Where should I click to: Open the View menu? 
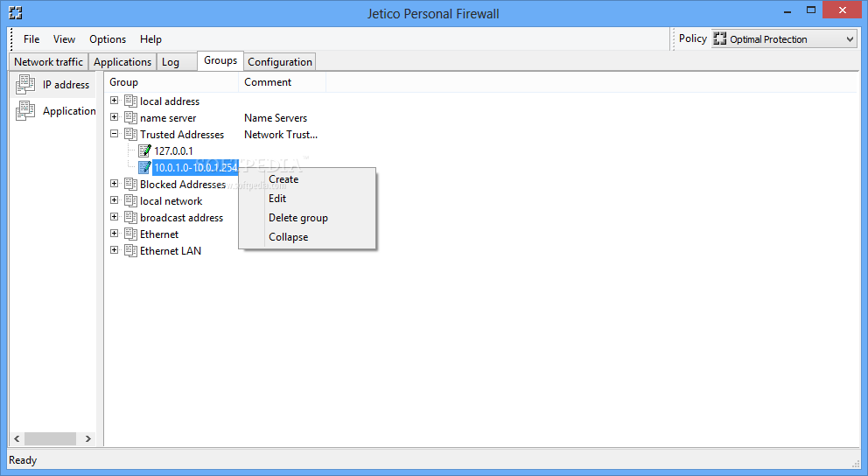point(64,39)
